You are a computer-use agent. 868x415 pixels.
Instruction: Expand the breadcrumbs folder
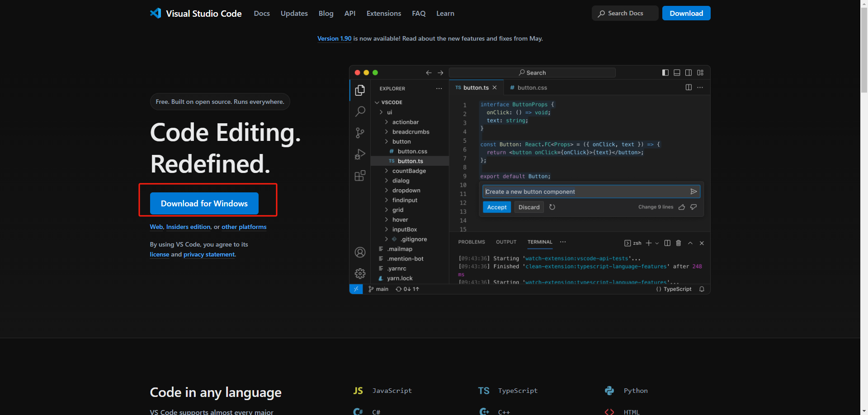tap(387, 132)
